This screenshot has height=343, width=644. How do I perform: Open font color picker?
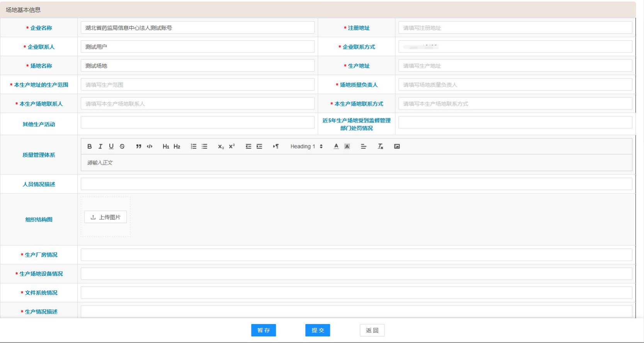click(x=336, y=146)
